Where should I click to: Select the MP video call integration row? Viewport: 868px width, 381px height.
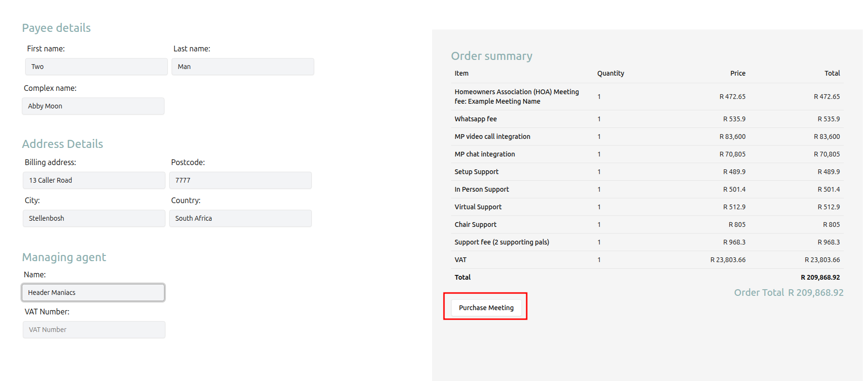point(492,137)
